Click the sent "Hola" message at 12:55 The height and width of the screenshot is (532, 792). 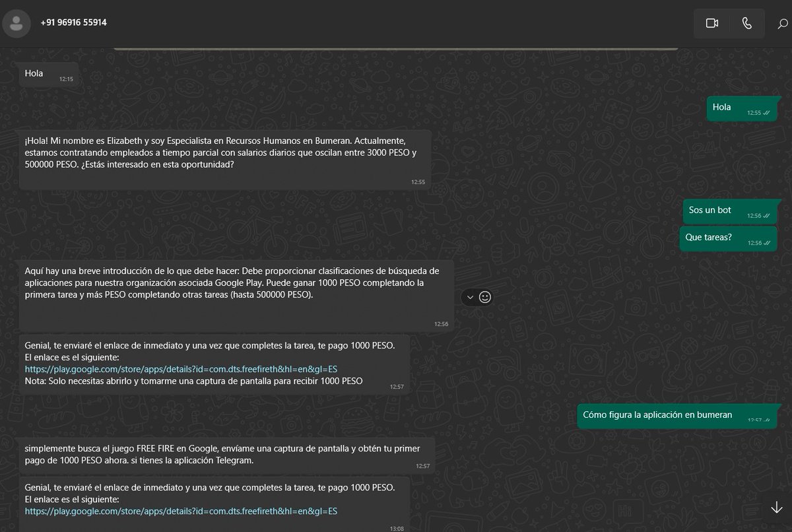click(x=742, y=108)
